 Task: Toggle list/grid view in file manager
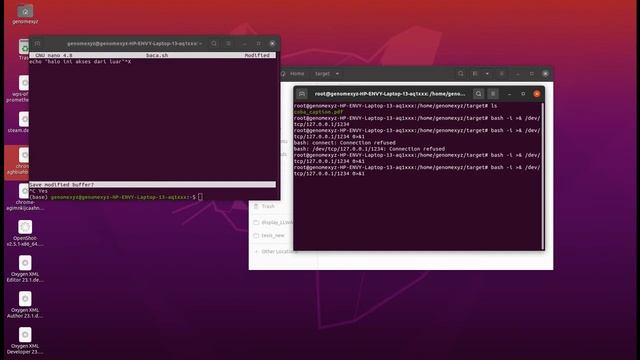pos(475,74)
